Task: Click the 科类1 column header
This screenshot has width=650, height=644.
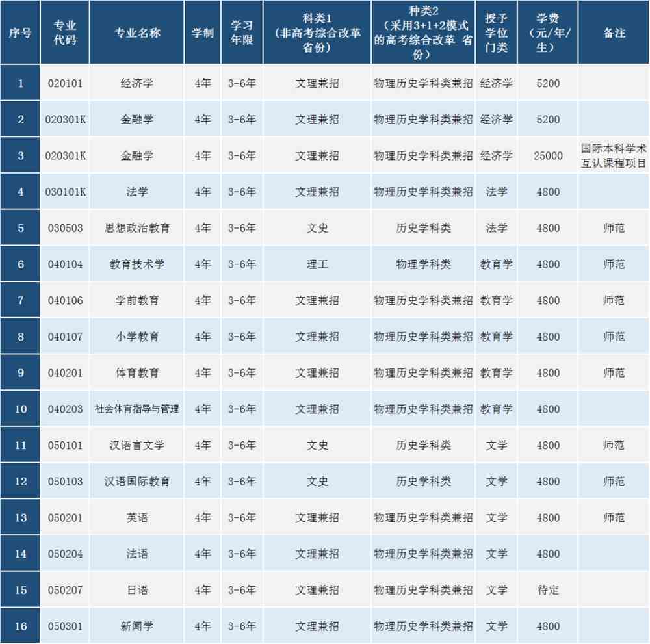Action: click(317, 32)
